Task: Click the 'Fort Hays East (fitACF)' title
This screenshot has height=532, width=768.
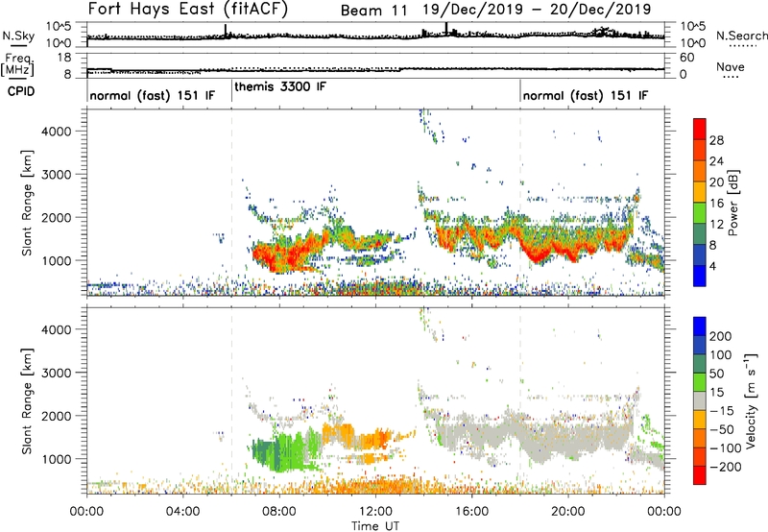Action: pyautogui.click(x=187, y=10)
